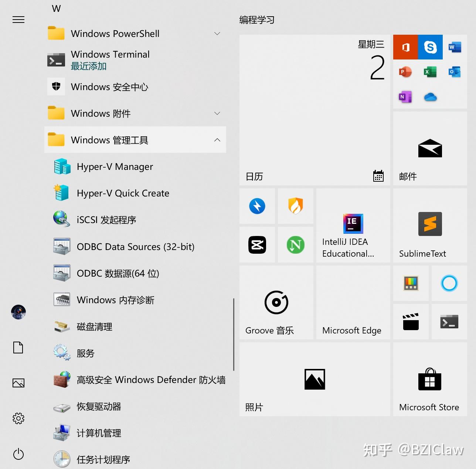This screenshot has height=469, width=476.
Task: Open the OneDrive cloud tile
Action: [430, 97]
